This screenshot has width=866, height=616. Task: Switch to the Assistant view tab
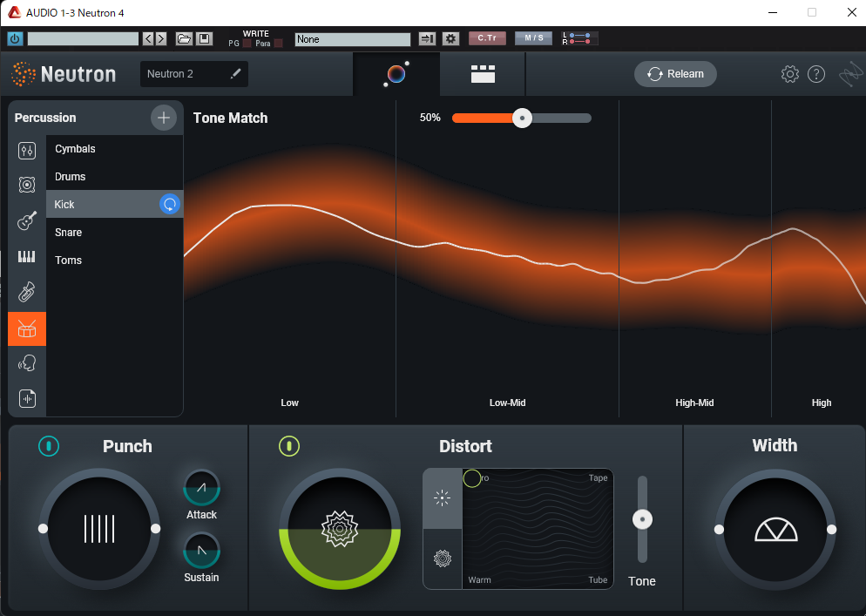click(x=396, y=74)
